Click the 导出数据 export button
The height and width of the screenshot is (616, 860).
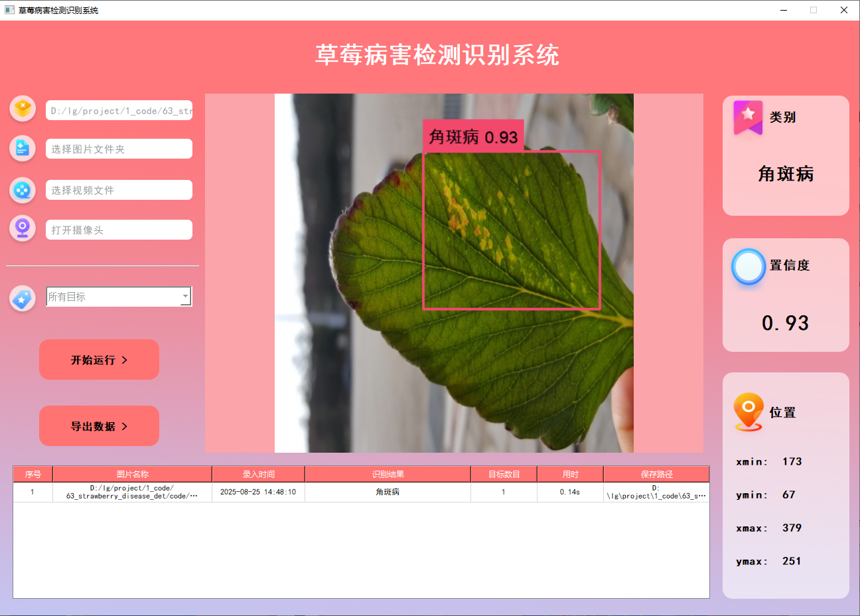click(x=99, y=425)
